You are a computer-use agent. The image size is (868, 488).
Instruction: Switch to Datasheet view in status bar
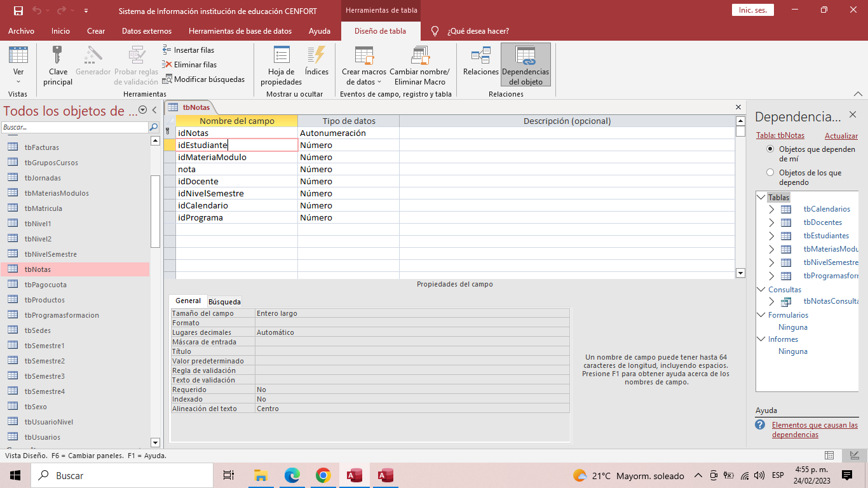point(829,455)
